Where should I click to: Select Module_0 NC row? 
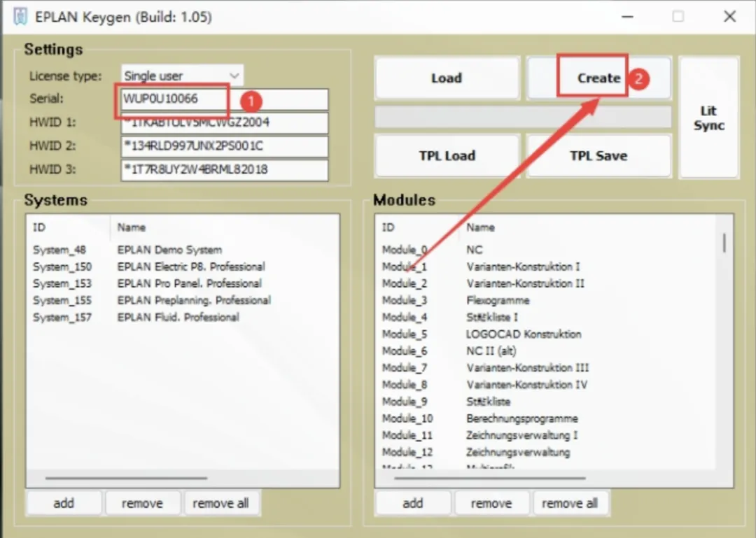coord(546,250)
